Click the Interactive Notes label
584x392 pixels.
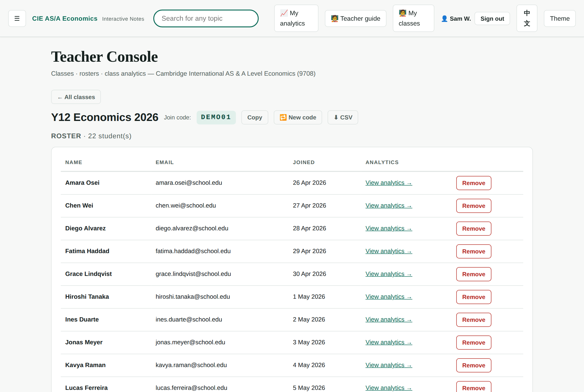point(123,19)
